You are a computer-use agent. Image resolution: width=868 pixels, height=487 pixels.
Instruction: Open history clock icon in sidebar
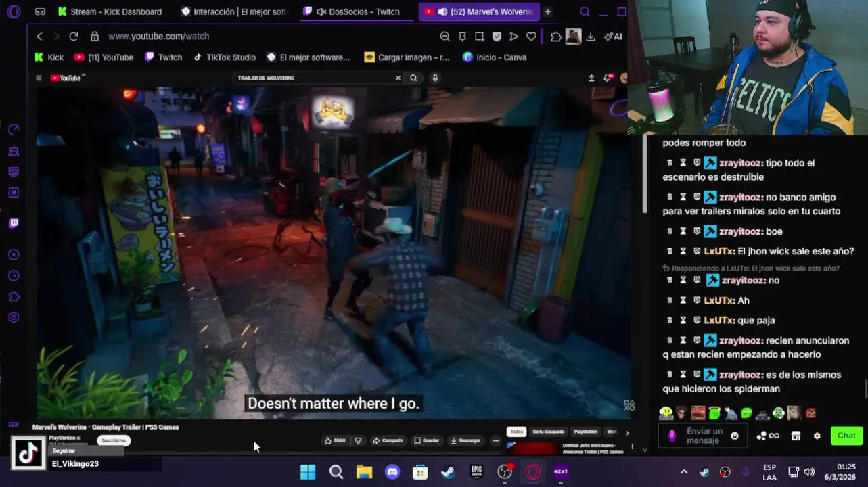14,276
